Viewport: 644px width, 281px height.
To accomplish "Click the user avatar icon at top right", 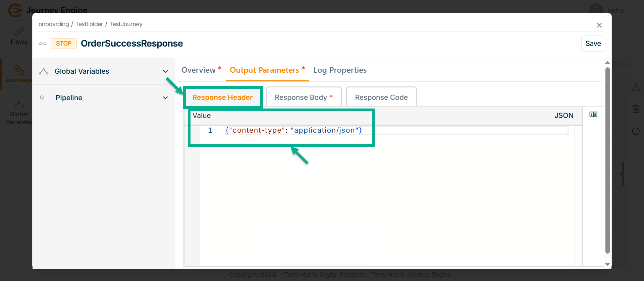I will [596, 10].
